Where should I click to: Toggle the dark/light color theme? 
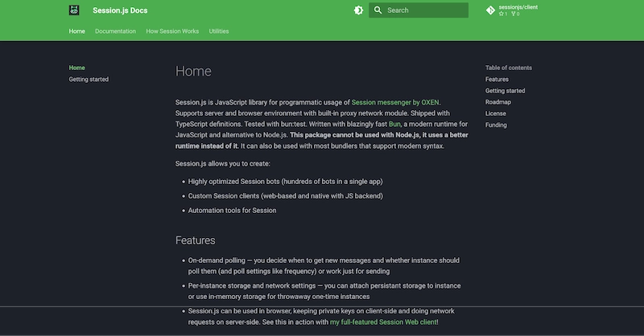358,10
